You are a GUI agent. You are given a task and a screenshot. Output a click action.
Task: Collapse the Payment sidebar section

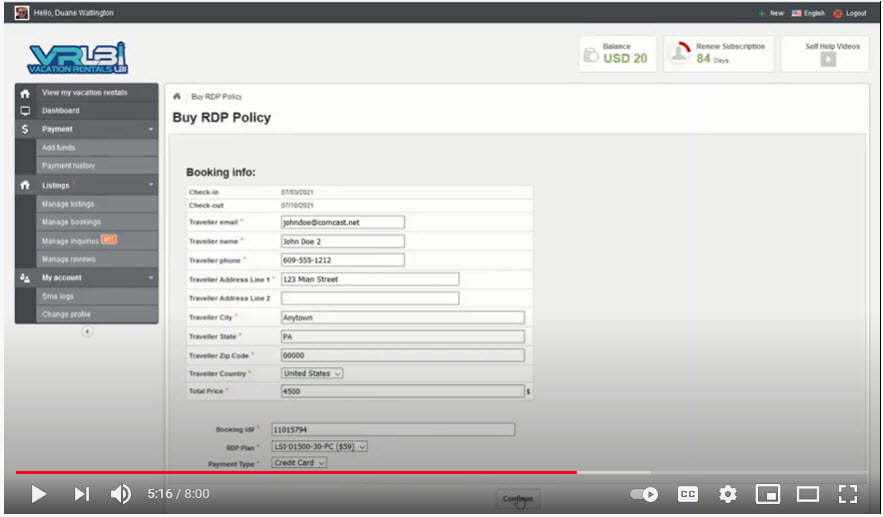[x=151, y=129]
